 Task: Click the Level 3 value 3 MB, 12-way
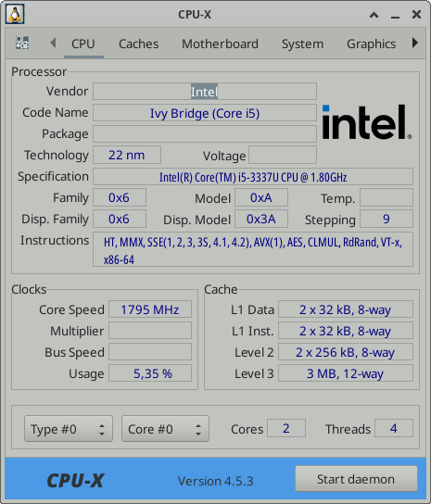pos(346,373)
